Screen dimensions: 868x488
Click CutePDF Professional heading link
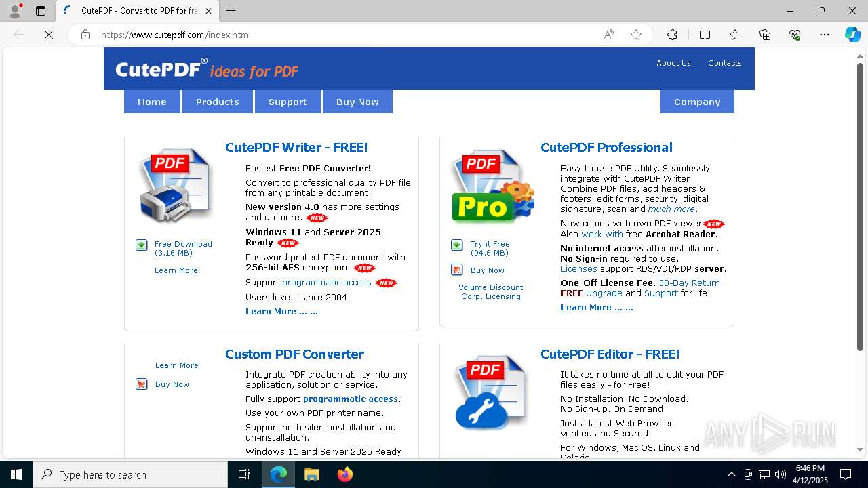click(x=606, y=148)
